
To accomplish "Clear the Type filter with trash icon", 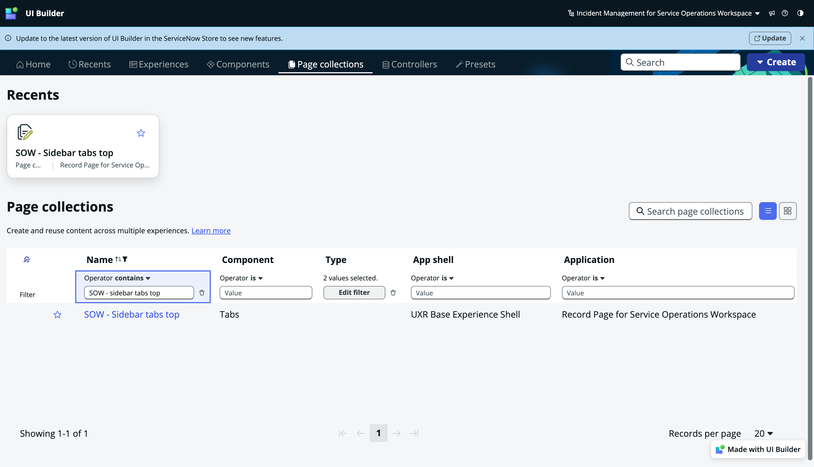I will (x=393, y=293).
